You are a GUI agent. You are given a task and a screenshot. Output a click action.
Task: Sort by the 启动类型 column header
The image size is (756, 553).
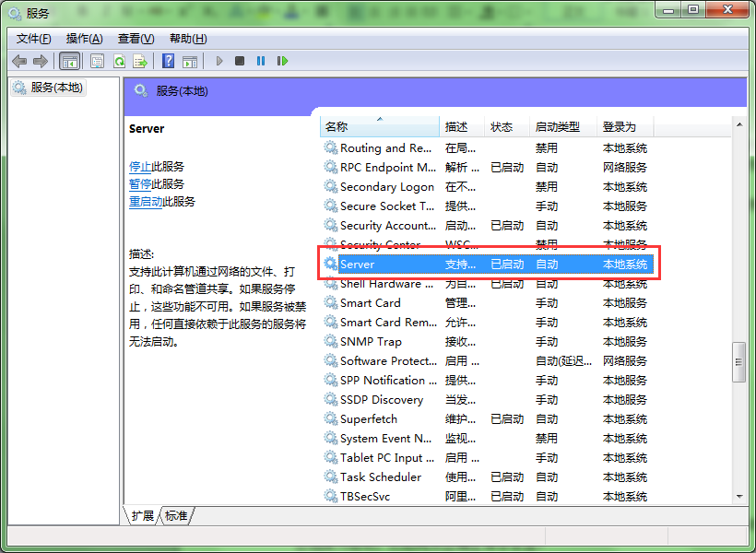coord(563,127)
